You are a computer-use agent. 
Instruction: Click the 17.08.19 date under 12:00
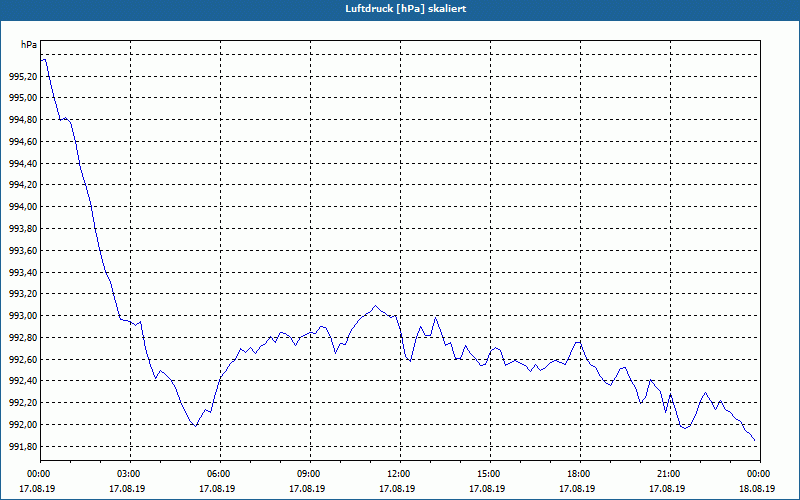coord(397,489)
